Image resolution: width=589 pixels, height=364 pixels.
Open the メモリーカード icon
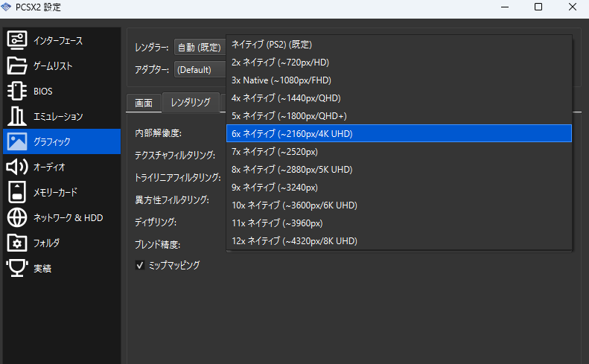pos(17,192)
